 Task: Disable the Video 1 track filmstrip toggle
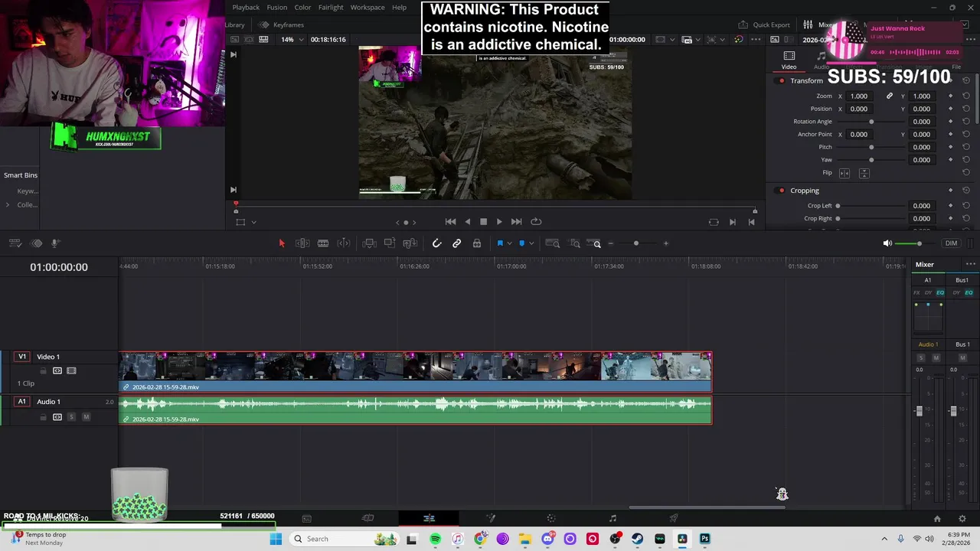click(x=71, y=370)
